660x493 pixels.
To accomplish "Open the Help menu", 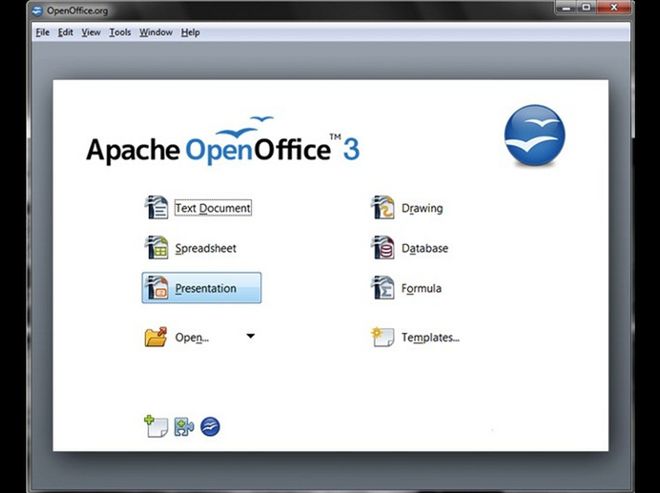I will pos(190,32).
